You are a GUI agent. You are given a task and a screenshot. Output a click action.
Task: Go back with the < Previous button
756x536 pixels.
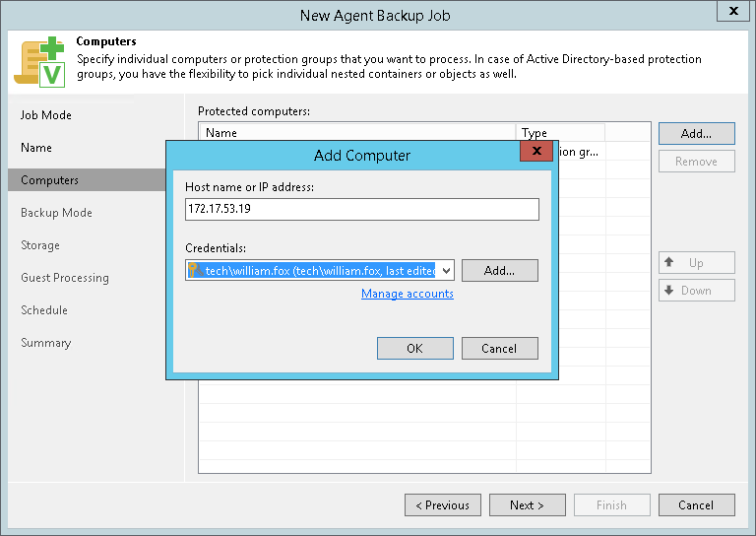click(x=442, y=505)
